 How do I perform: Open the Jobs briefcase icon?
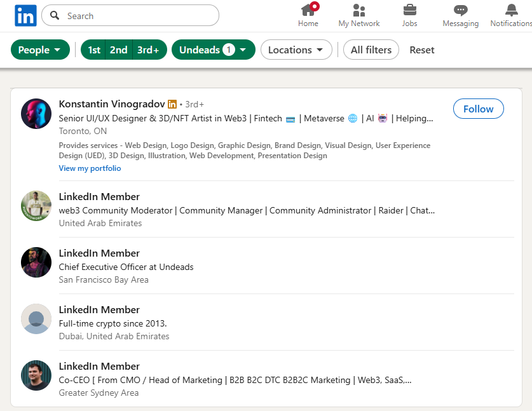coord(410,10)
